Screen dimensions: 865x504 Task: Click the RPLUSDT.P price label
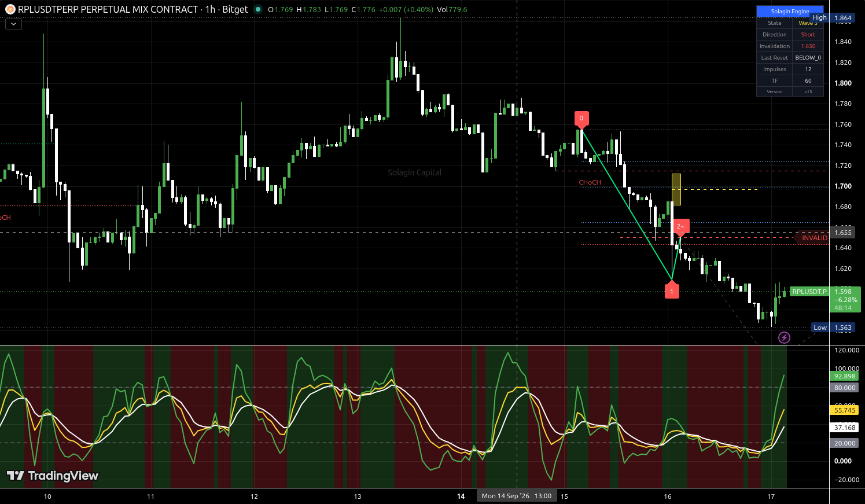[x=809, y=292]
